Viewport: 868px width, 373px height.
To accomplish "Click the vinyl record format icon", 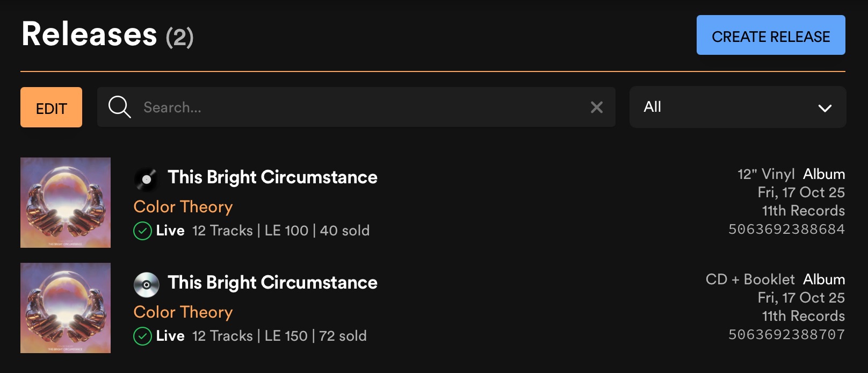I will point(146,179).
